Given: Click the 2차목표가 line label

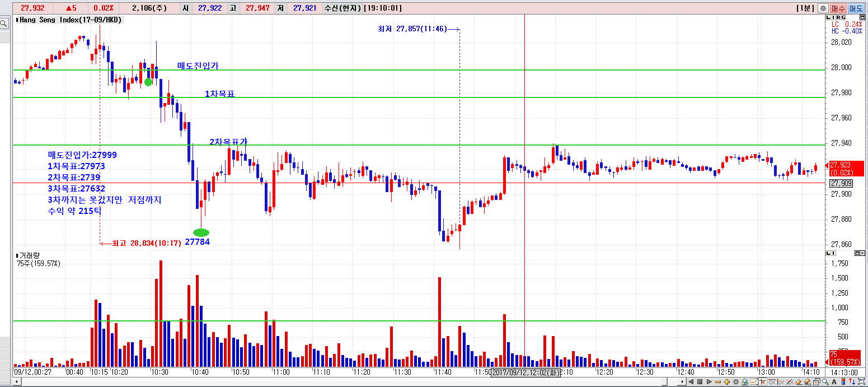Looking at the screenshot, I should coord(228,142).
